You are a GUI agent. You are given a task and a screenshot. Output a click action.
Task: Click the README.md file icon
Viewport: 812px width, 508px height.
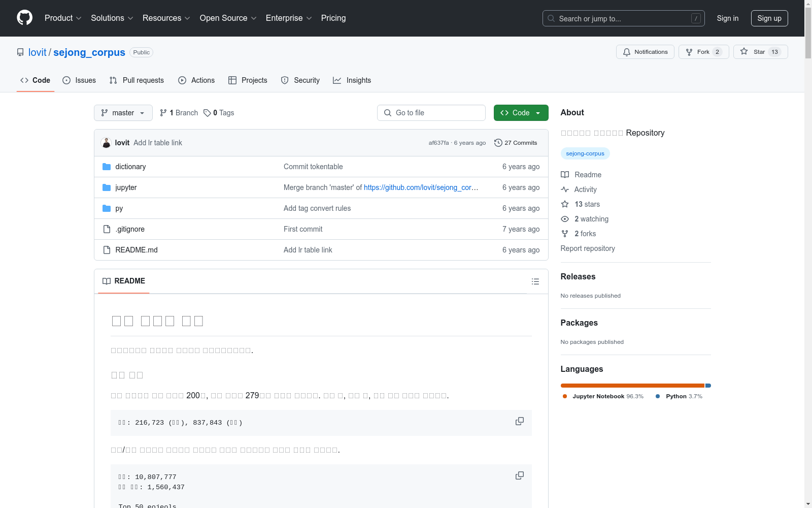coord(107,250)
